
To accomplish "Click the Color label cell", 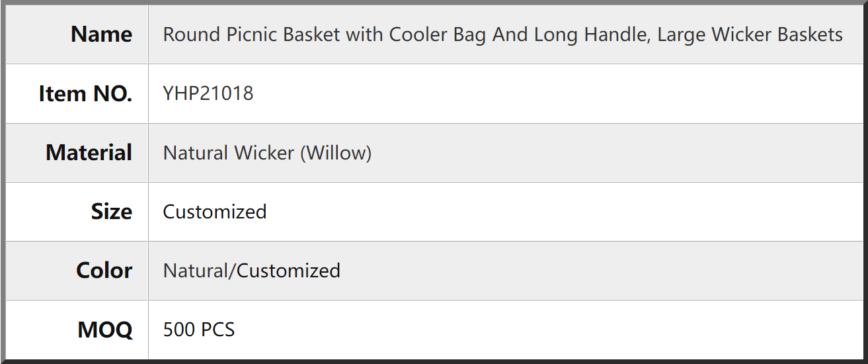I will tap(77, 271).
